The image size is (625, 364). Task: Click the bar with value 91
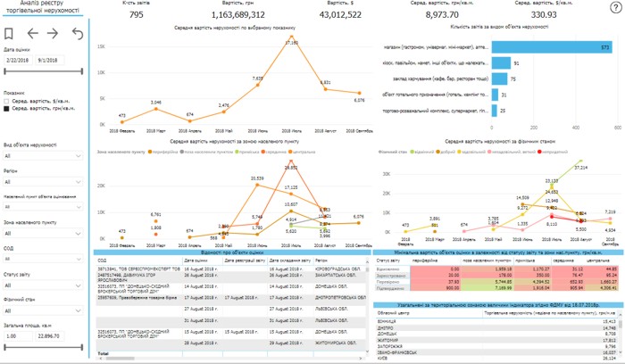tap(501, 63)
